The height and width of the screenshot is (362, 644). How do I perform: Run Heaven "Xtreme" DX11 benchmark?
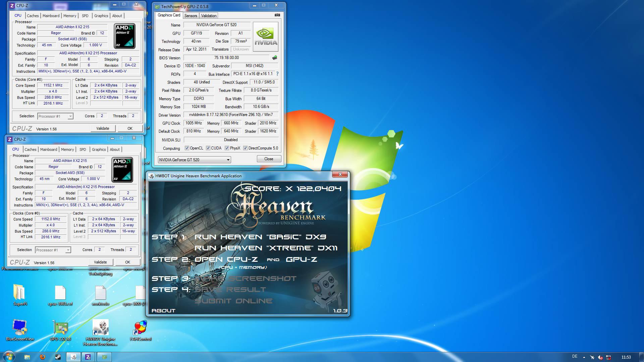[266, 248]
